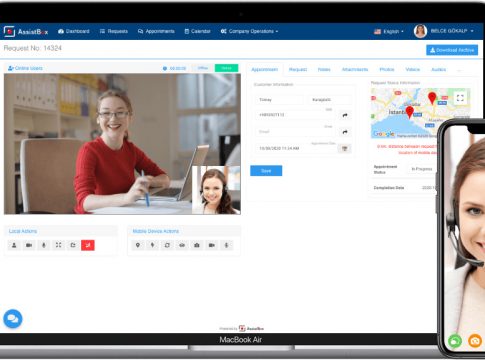Expand the map to fullscreen
The image size is (485, 360).
click(x=460, y=98)
